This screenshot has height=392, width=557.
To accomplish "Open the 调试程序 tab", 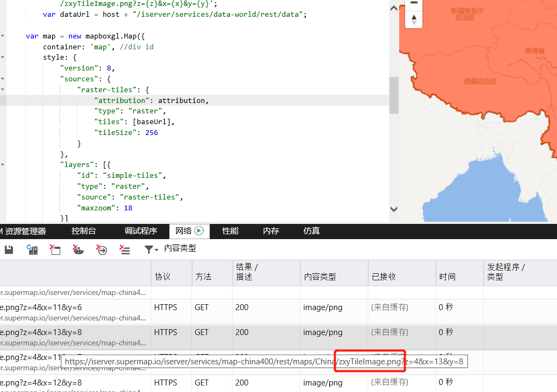I will pos(140,231).
